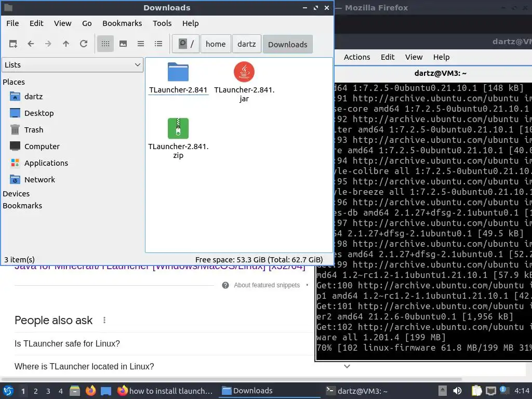Image resolution: width=532 pixels, height=399 pixels.
Task: Navigate to dartz in path bar
Action: [247, 44]
